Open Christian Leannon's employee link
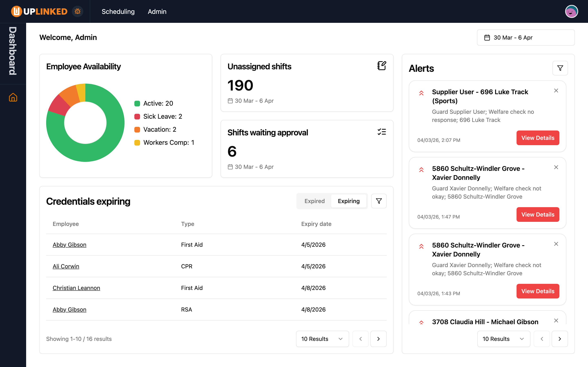 tap(76, 288)
